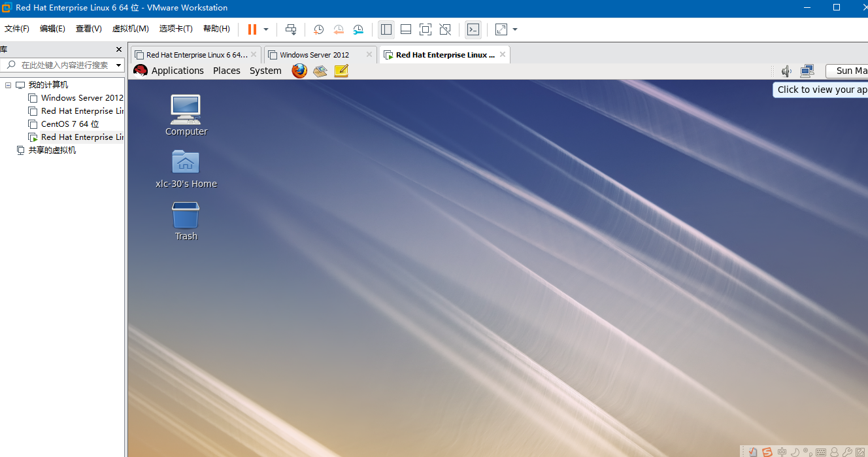Open the wrench settings icon in IME bar
Image resolution: width=868 pixels, height=457 pixels.
tap(846, 452)
